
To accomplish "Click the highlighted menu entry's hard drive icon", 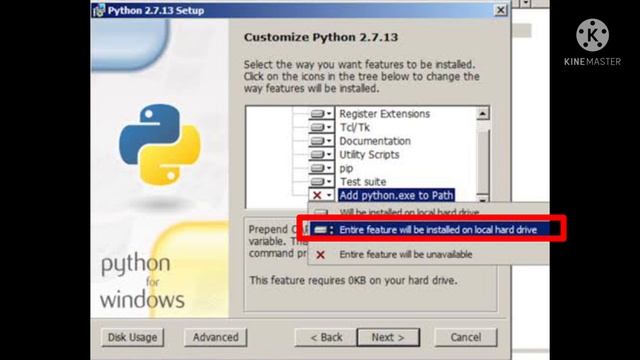I will 322,230.
